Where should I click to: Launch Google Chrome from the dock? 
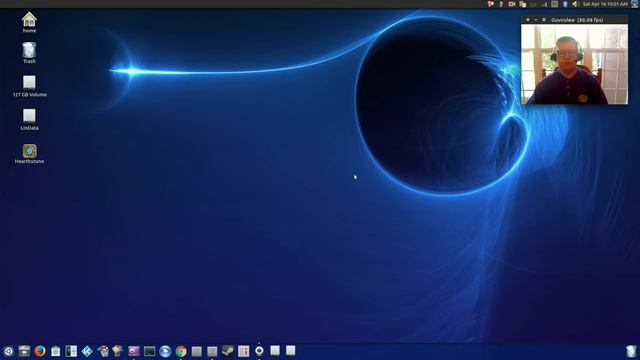click(181, 351)
